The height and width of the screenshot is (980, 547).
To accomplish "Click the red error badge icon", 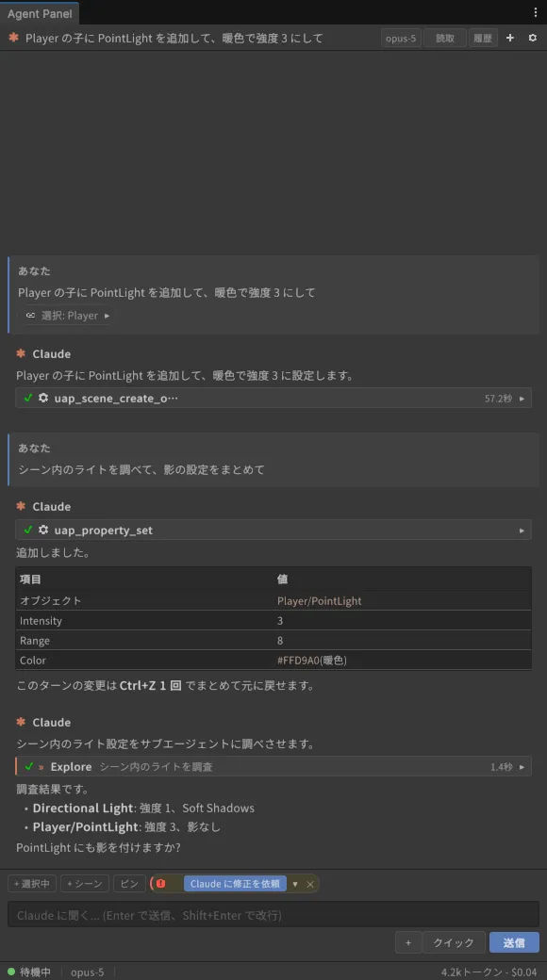I will click(x=161, y=884).
